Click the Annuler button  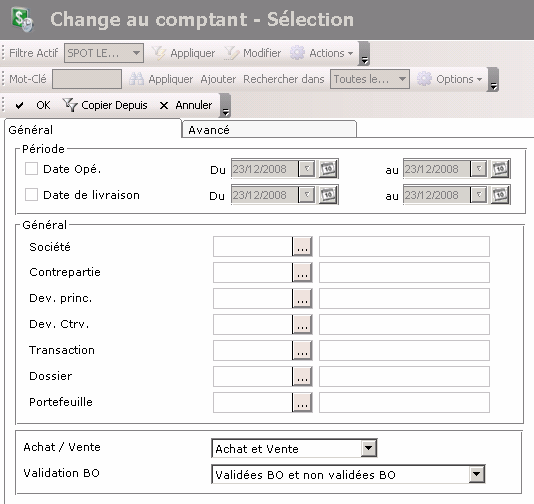tap(186, 105)
